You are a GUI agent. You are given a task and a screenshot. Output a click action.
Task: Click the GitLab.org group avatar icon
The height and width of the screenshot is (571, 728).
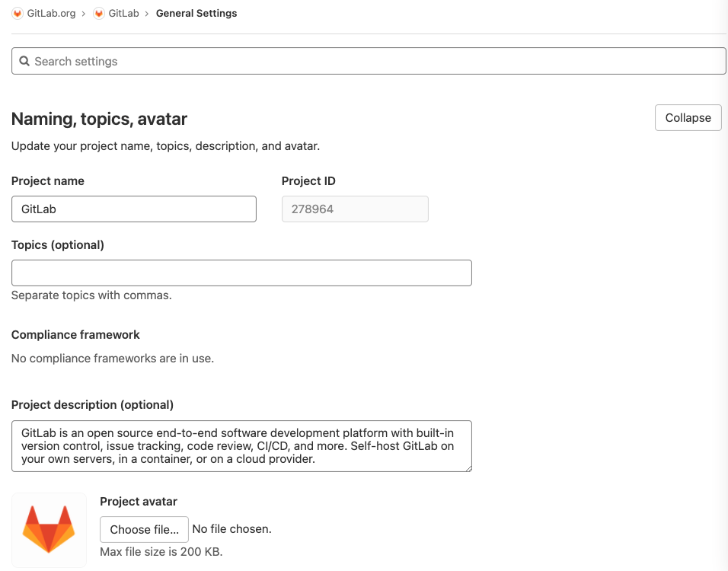tap(17, 13)
